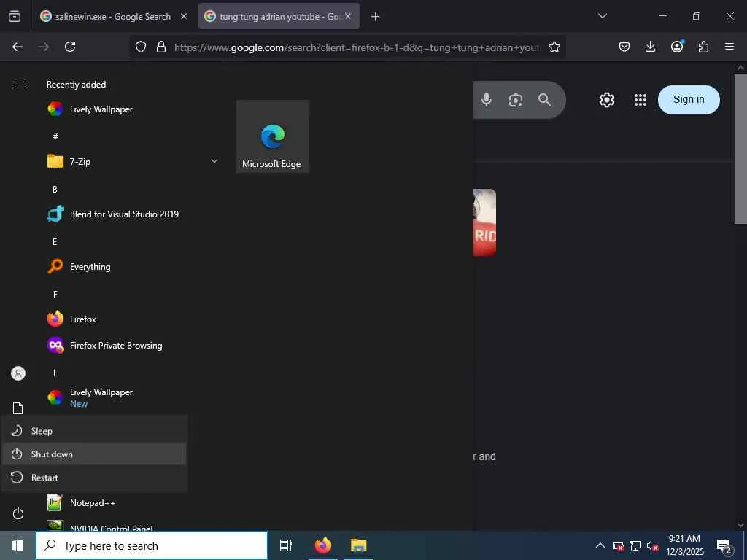Screen dimensions: 747x560
Task: Open the list all tabs dropdown
Action: click(603, 16)
